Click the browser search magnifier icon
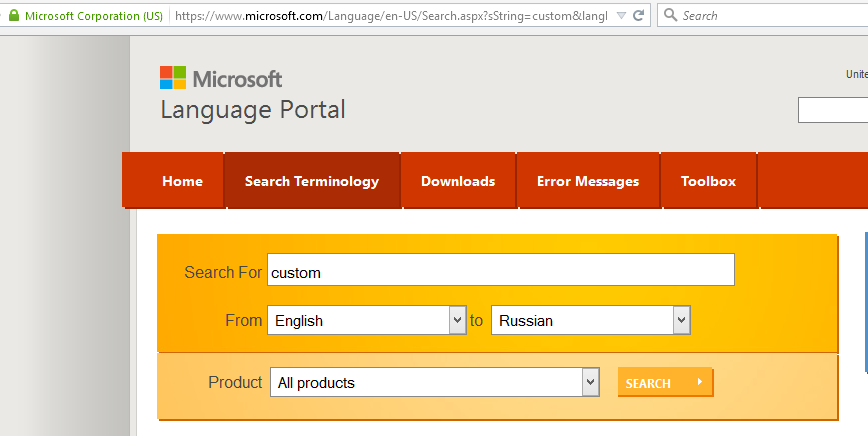The height and width of the screenshot is (436, 868). [670, 15]
